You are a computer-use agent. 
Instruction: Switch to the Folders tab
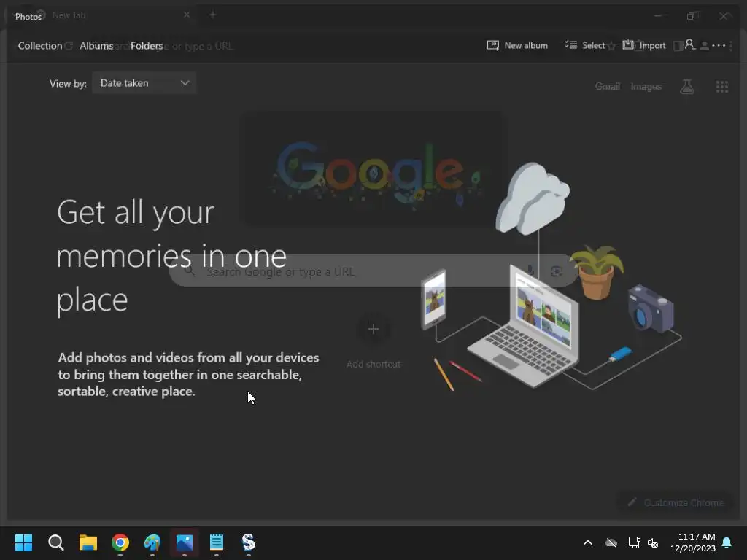pos(146,46)
